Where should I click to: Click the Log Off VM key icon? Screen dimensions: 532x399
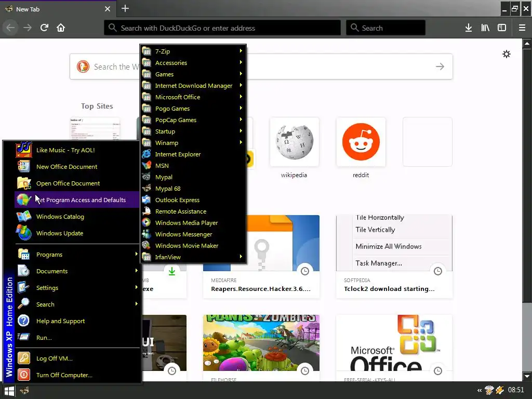pos(24,358)
